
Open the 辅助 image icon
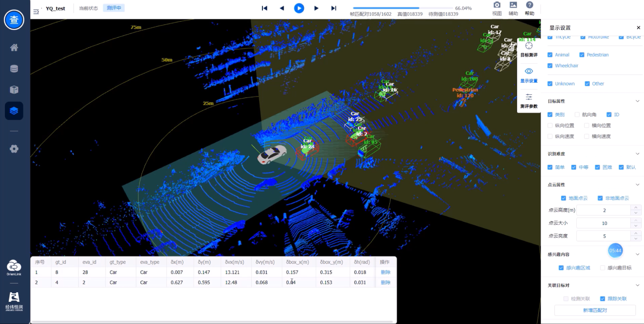point(513,5)
